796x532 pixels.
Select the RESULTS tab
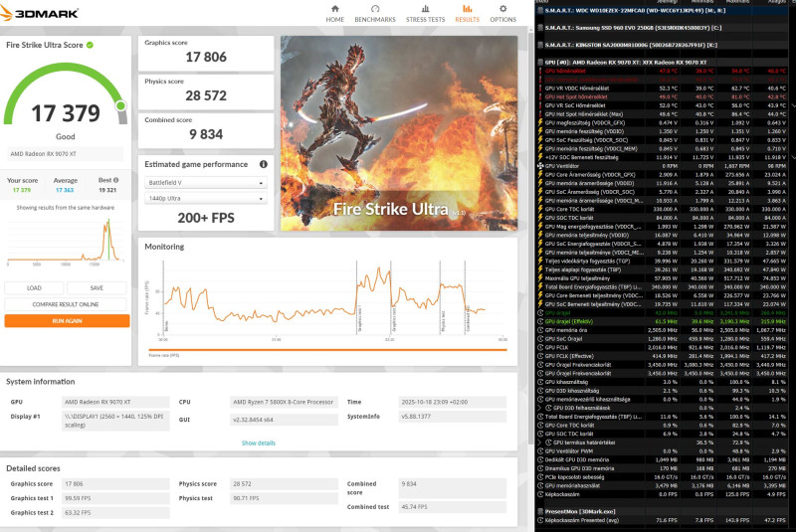tap(467, 14)
